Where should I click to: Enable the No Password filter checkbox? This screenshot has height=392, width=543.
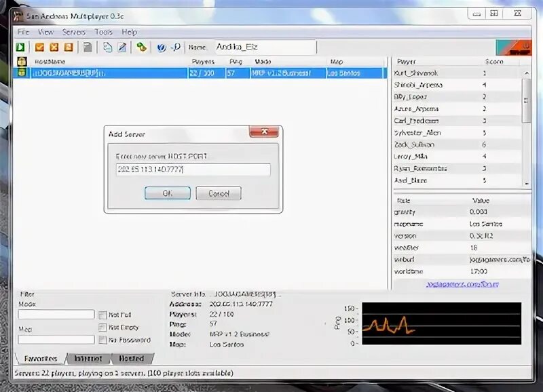click(102, 340)
